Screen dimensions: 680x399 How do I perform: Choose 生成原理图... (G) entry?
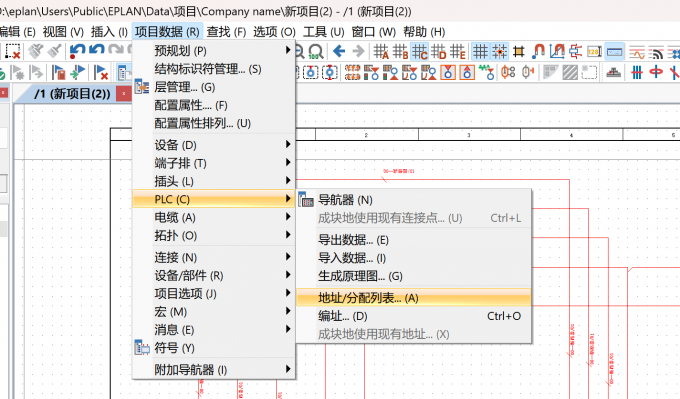(x=413, y=276)
